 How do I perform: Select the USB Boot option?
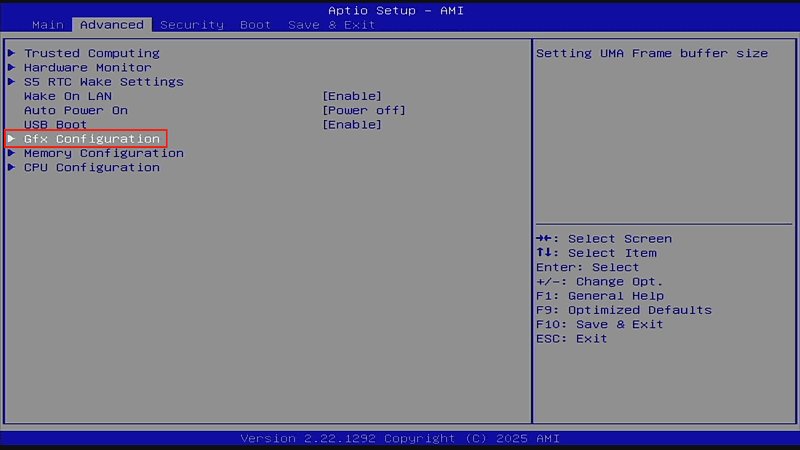(x=56, y=124)
